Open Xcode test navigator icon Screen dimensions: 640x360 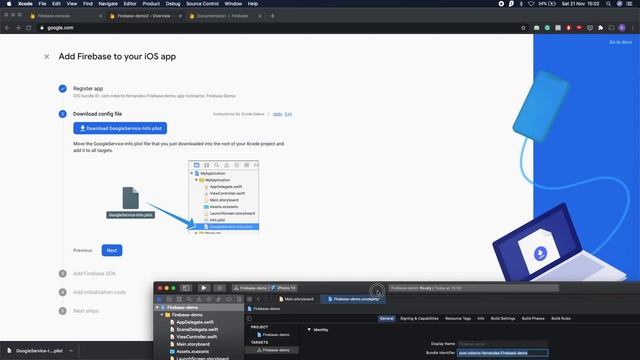tap(209, 299)
